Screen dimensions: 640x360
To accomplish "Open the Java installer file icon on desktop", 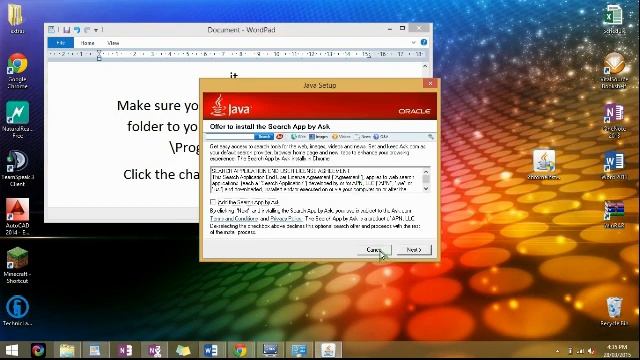I will [544, 164].
